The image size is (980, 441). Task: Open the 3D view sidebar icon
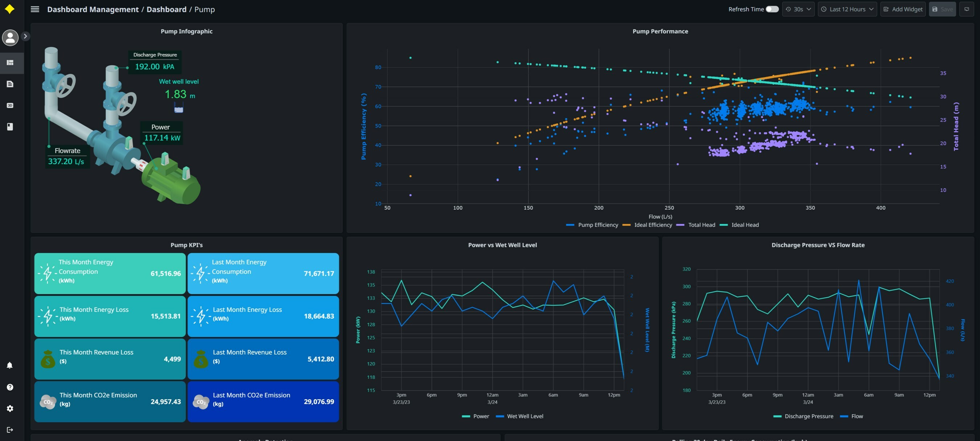(10, 105)
